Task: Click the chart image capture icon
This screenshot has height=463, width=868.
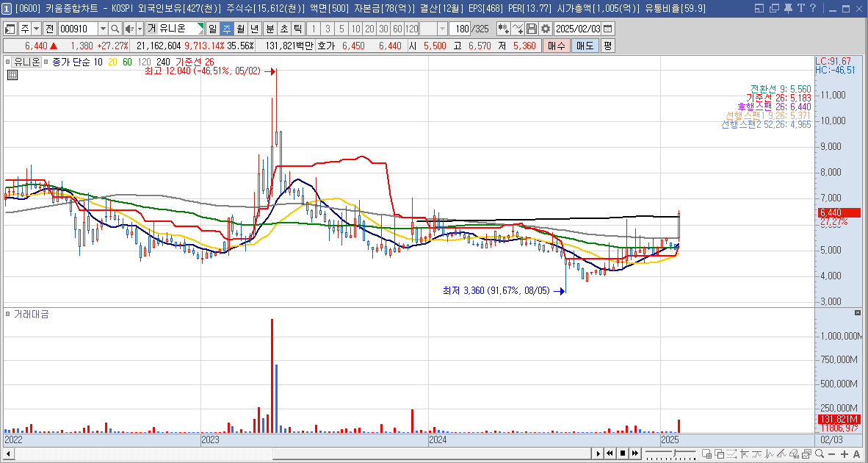Action: 806,453
